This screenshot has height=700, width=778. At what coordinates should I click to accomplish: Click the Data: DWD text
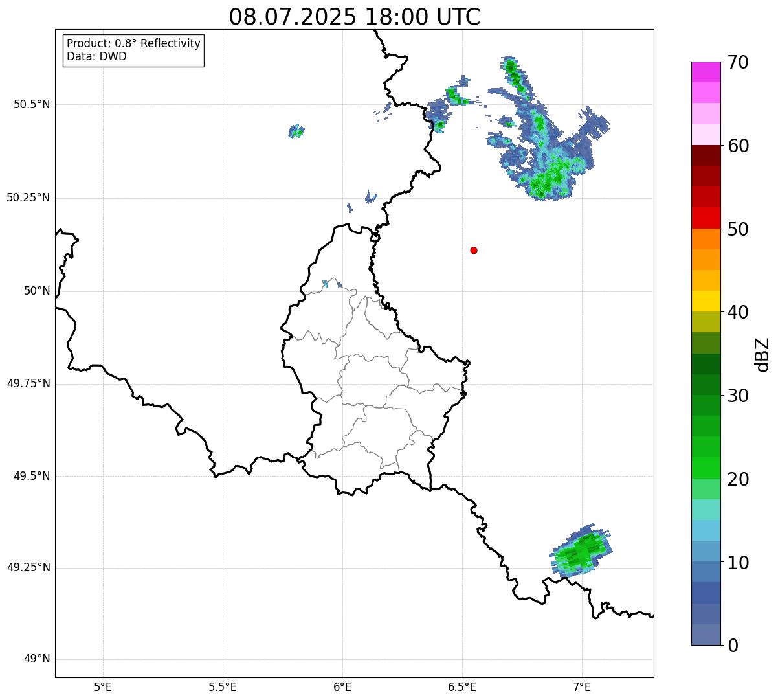(96, 56)
